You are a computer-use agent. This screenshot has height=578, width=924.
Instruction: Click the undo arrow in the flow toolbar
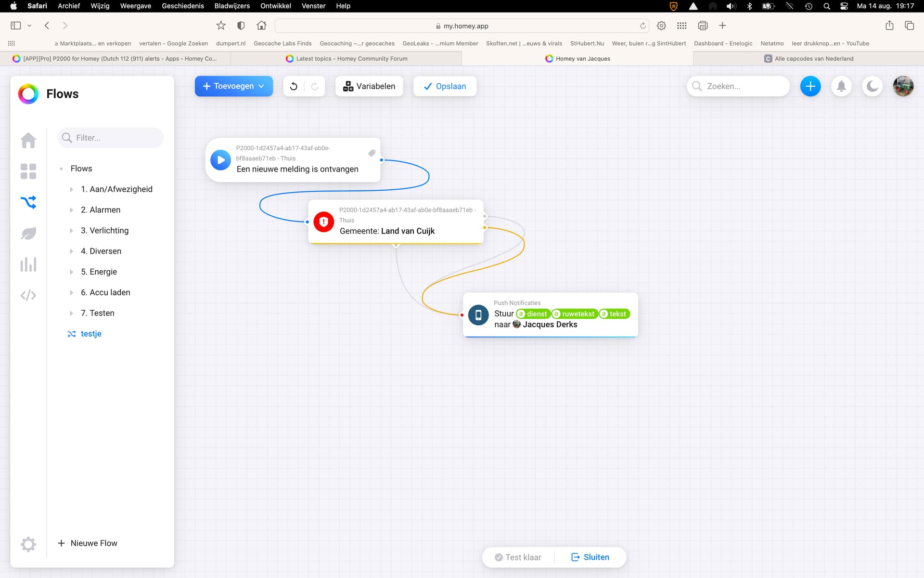(x=294, y=86)
